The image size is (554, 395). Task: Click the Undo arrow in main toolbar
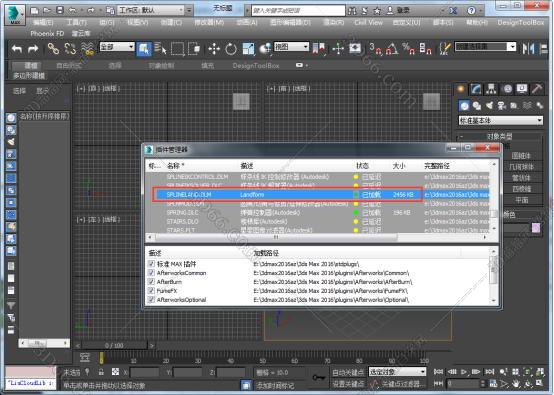(17, 48)
